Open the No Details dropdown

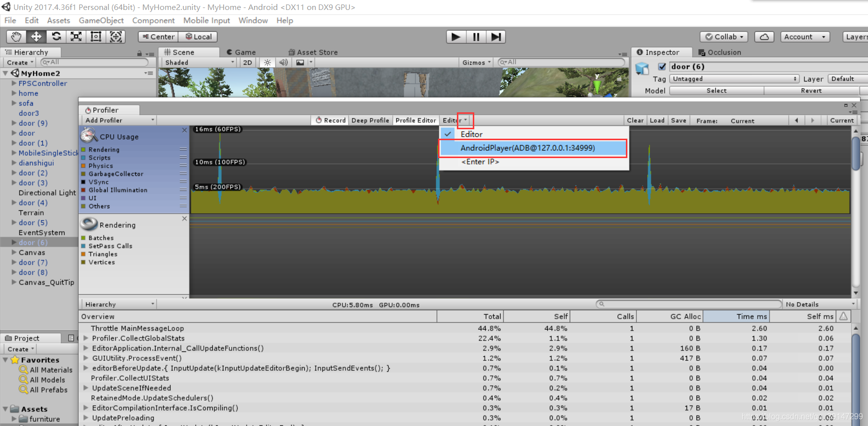point(820,304)
